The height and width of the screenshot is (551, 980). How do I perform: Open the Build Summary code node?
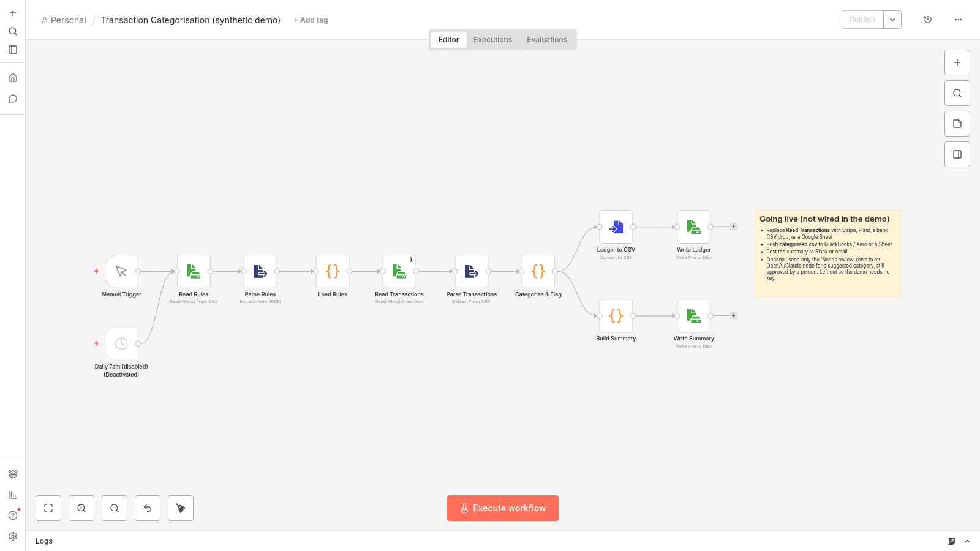tap(616, 316)
